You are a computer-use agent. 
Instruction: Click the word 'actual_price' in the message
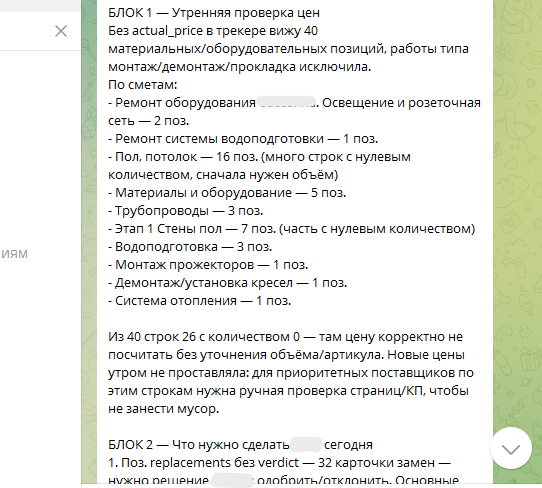click(167, 31)
